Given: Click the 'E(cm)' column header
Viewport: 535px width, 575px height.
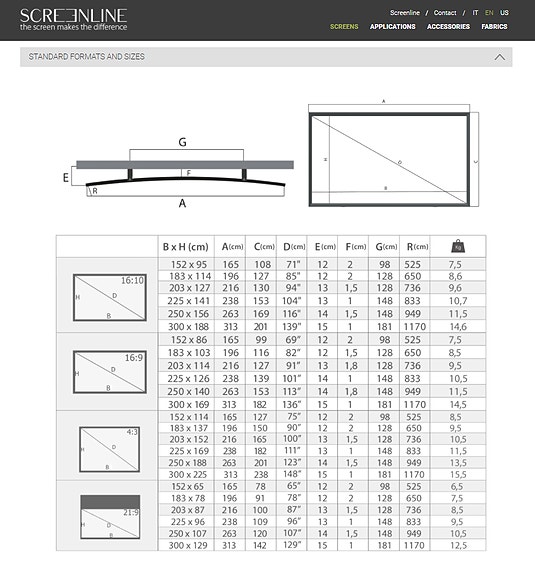Looking at the screenshot, I should tap(325, 247).
